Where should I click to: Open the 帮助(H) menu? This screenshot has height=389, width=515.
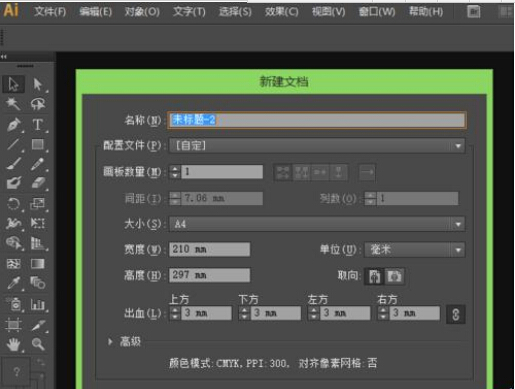pos(426,12)
